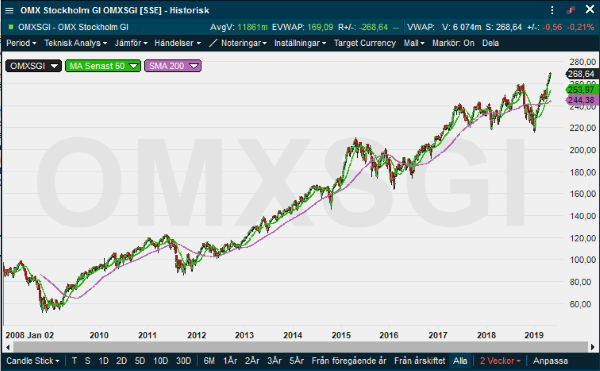Click the 268,64 current price label

582,74
